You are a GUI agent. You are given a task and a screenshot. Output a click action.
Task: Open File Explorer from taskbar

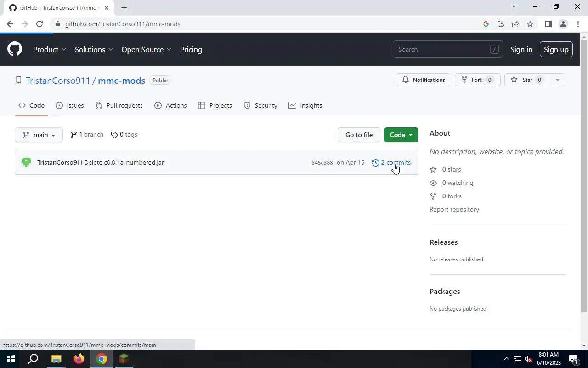(56, 359)
